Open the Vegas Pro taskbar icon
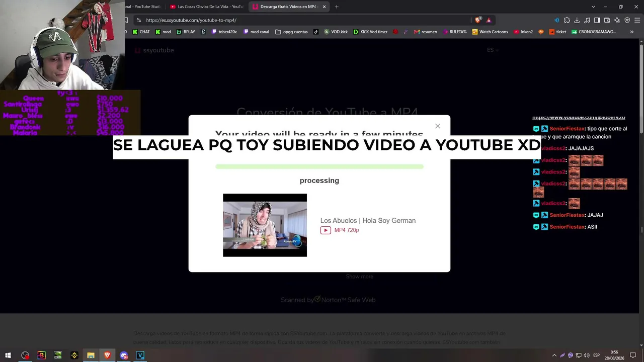 tap(140, 355)
